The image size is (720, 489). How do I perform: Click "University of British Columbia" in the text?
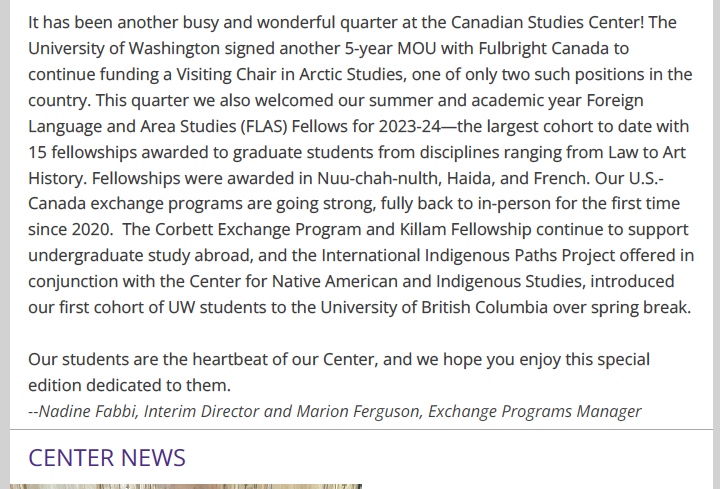434,308
